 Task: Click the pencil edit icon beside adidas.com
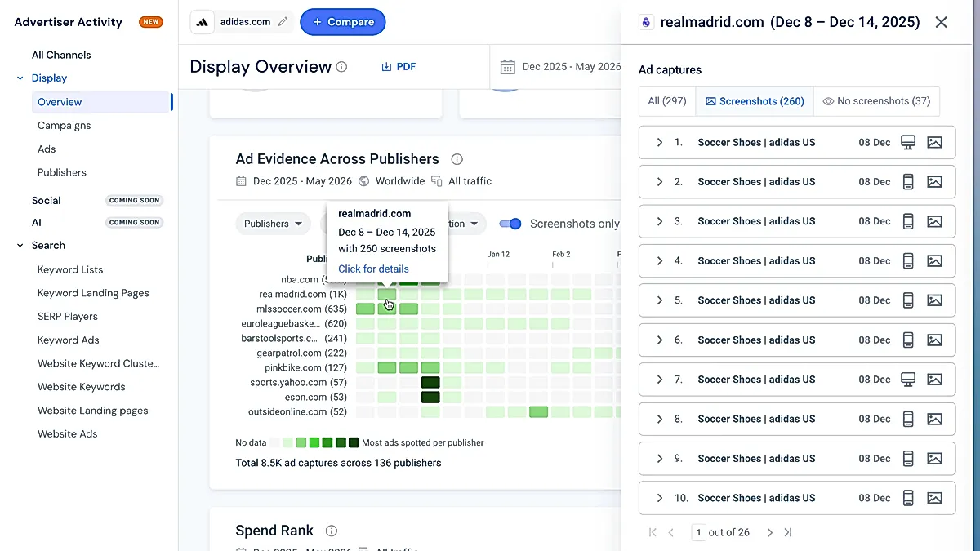pyautogui.click(x=283, y=22)
